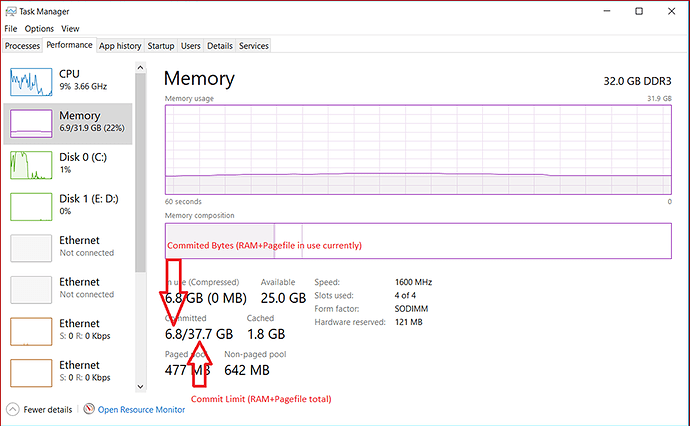This screenshot has width=690, height=426.
Task: Switch to the Services tab
Action: [x=254, y=46]
